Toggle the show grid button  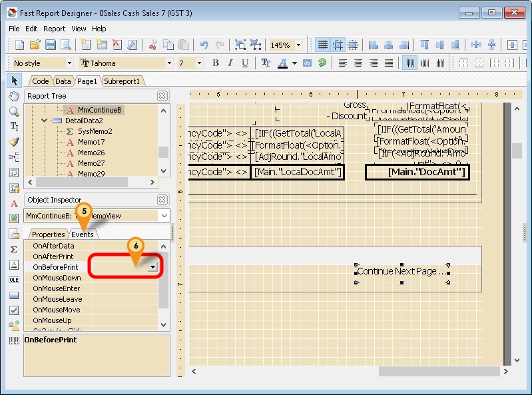click(323, 45)
